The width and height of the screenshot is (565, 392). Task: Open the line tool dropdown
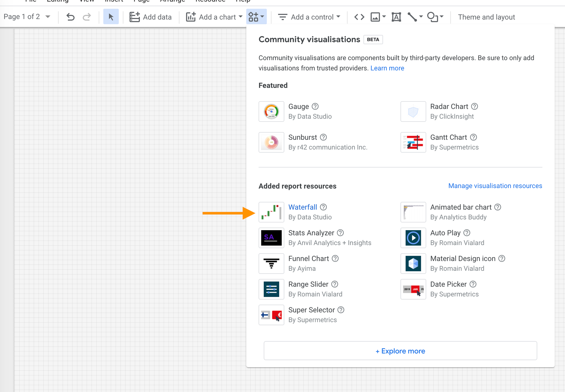pos(415,17)
